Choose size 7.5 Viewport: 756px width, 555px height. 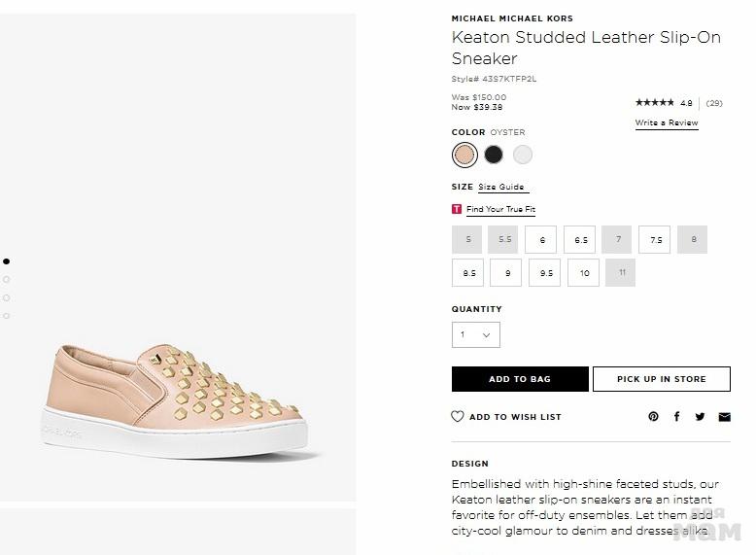coord(655,240)
